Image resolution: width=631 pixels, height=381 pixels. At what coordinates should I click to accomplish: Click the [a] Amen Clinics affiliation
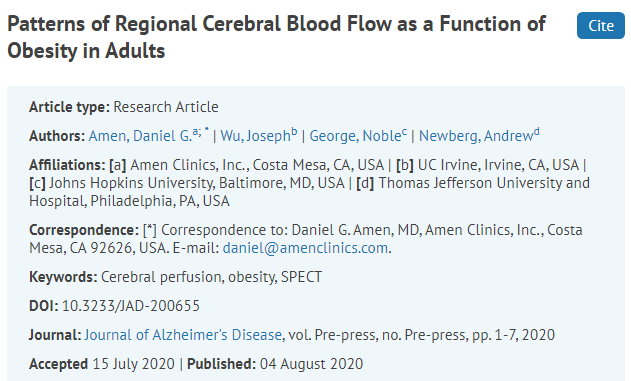(247, 165)
